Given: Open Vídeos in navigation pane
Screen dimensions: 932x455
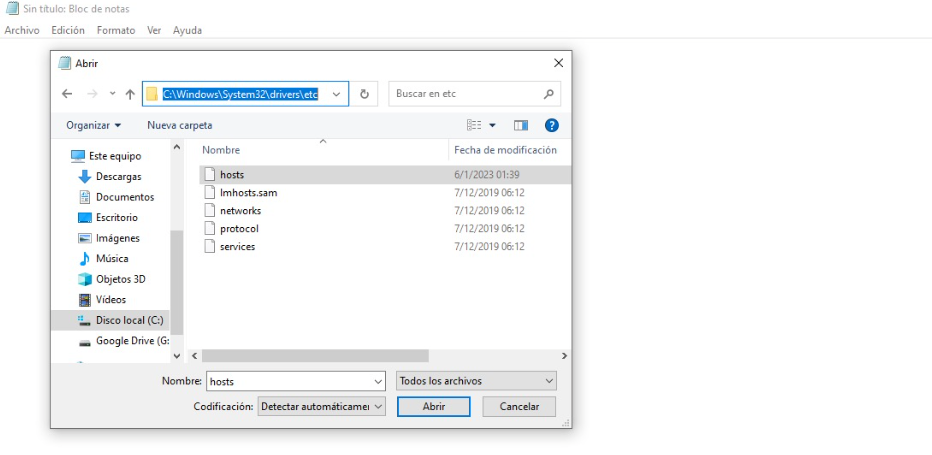Looking at the screenshot, I should tap(111, 300).
